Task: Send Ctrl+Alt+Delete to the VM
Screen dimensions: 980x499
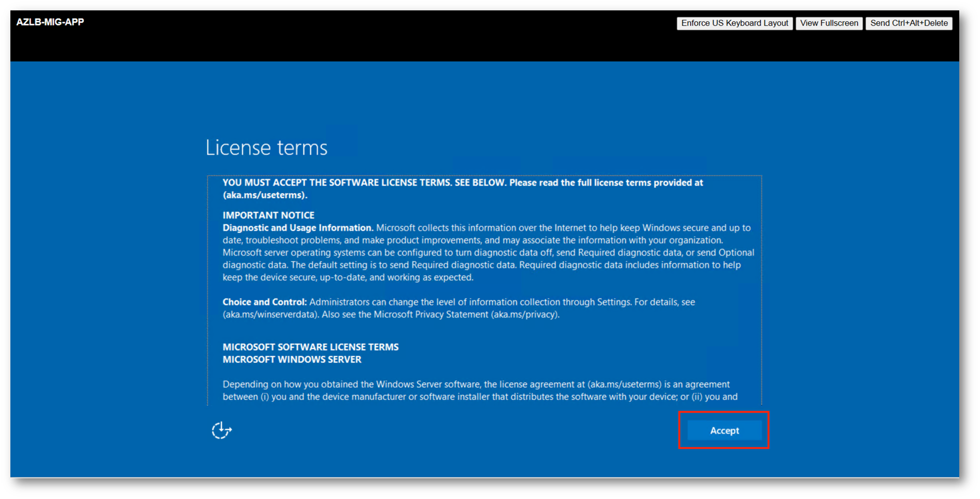Action: point(909,23)
